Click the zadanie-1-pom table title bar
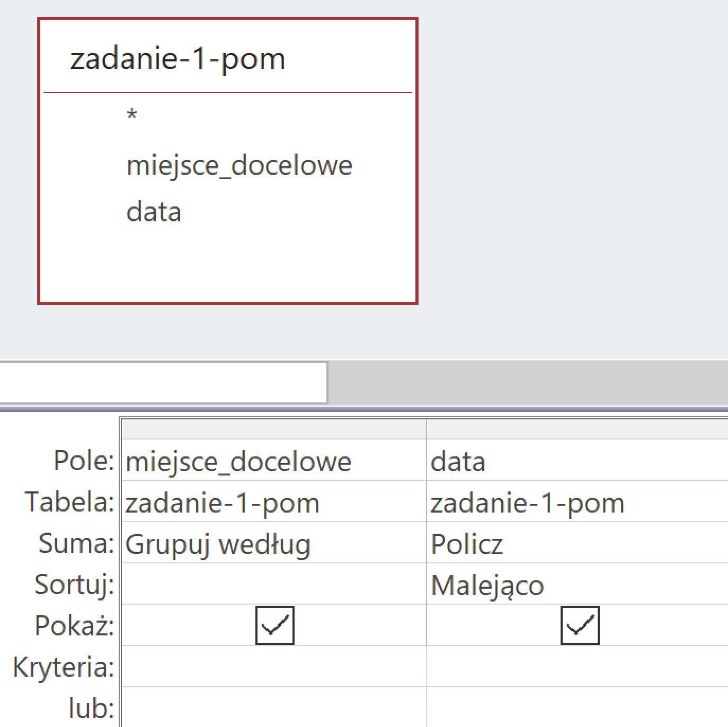Screen dimensions: 728x727 179,58
